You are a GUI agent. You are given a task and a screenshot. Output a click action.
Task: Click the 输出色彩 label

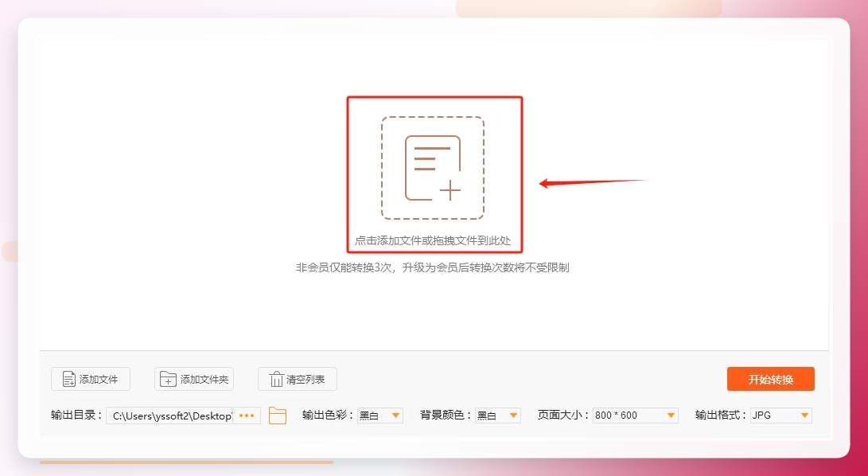coord(328,415)
